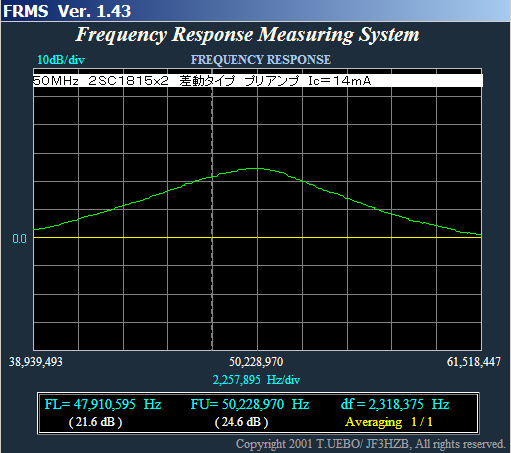The height and width of the screenshot is (453, 511).
Task: Select the 10dB/div scale label
Action: [x=61, y=60]
